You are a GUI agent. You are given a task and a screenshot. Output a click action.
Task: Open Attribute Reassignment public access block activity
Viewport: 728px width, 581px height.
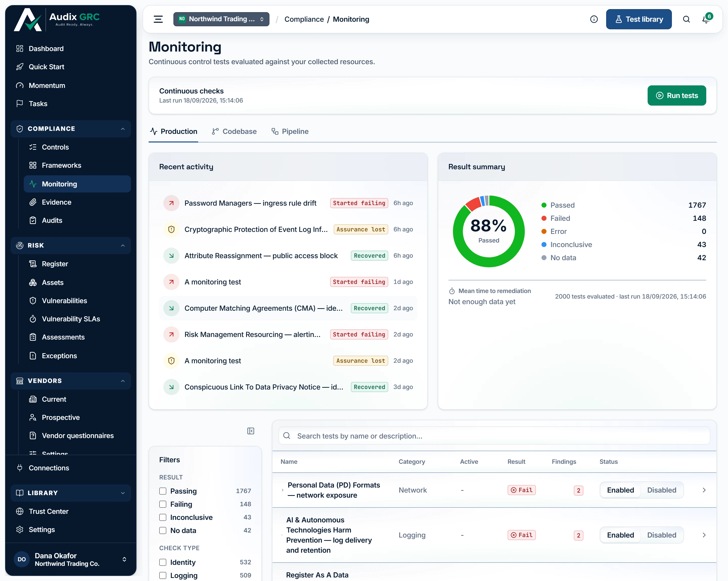click(x=288, y=255)
